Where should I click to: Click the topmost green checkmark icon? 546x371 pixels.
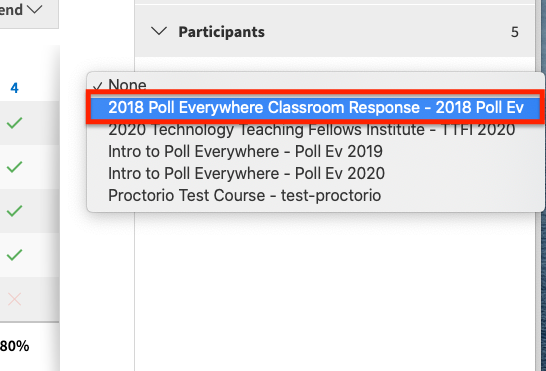coord(14,123)
